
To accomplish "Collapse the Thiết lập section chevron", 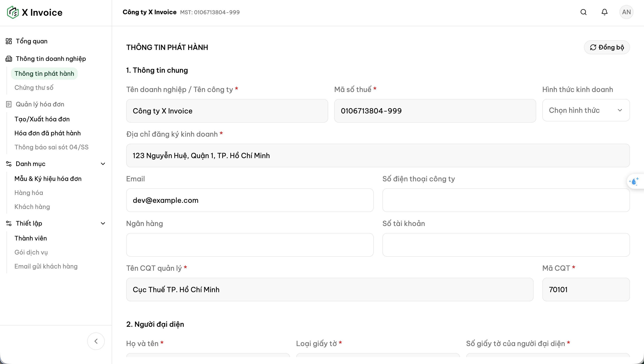I will click(103, 223).
